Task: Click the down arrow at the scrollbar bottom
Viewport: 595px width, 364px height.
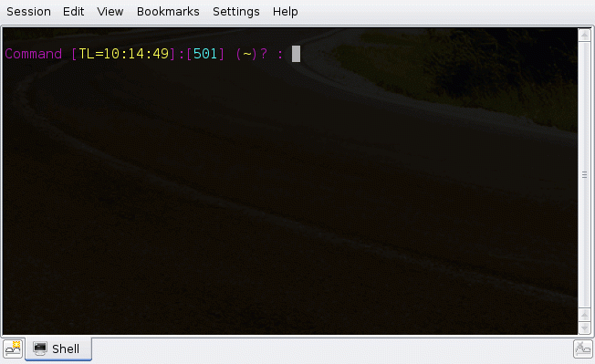Action: tap(584, 328)
